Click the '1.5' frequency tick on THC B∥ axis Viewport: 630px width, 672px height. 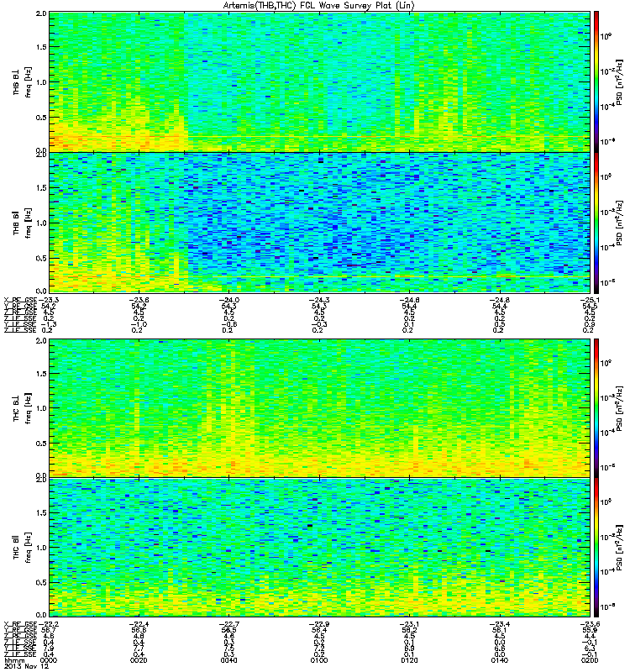pyautogui.click(x=41, y=512)
